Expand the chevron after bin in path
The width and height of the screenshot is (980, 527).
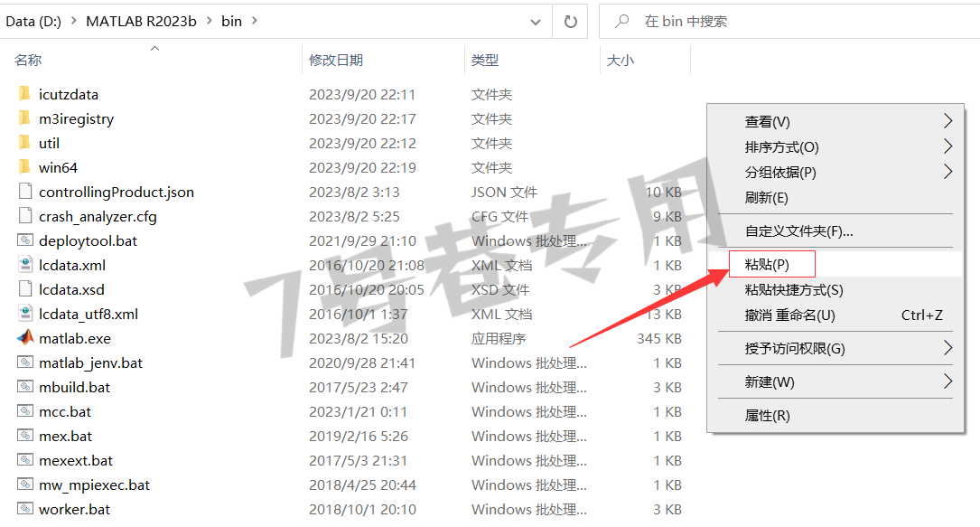click(x=255, y=22)
